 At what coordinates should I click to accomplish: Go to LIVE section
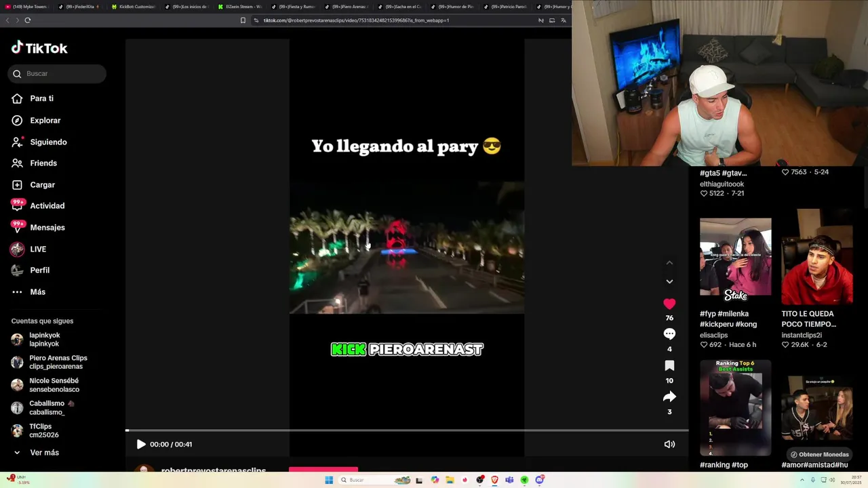[x=28, y=249]
